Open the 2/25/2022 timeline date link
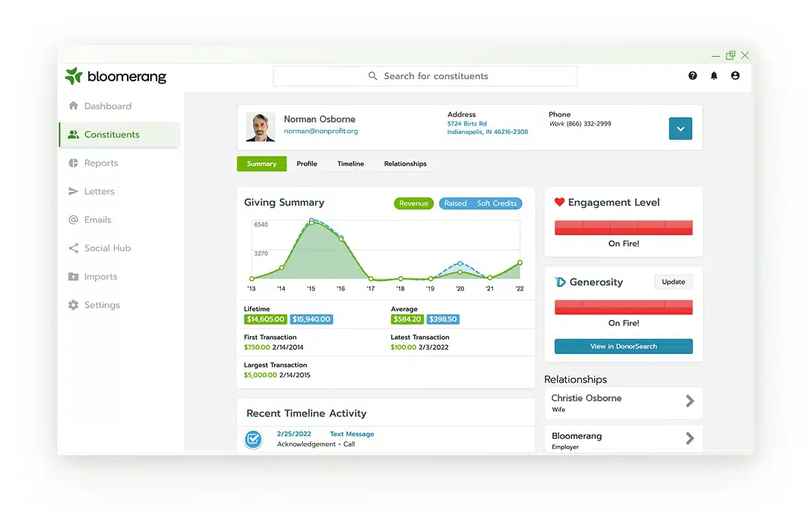The height and width of the screenshot is (525, 812). (294, 434)
